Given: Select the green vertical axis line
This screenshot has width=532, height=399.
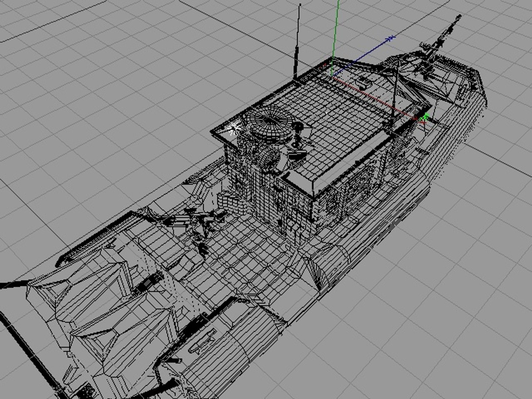Looking at the screenshot, I should (335, 38).
